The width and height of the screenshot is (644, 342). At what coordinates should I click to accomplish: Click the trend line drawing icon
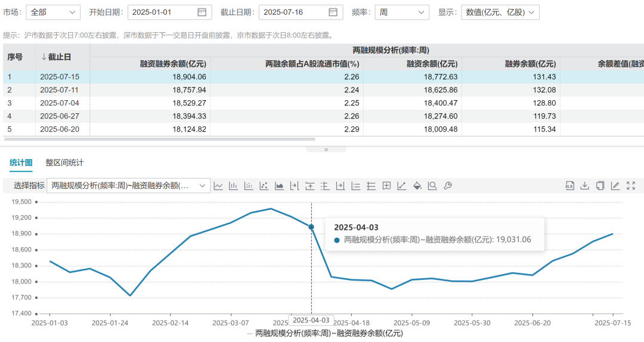coord(402,186)
